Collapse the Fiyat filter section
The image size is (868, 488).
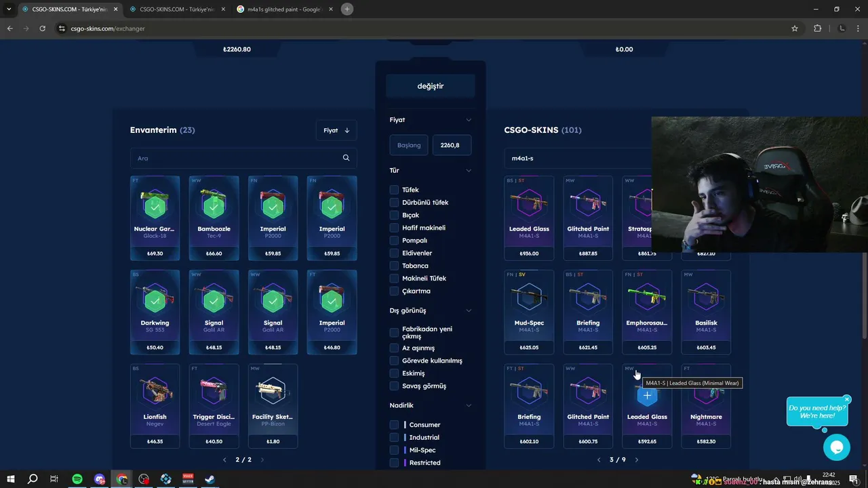coord(468,120)
